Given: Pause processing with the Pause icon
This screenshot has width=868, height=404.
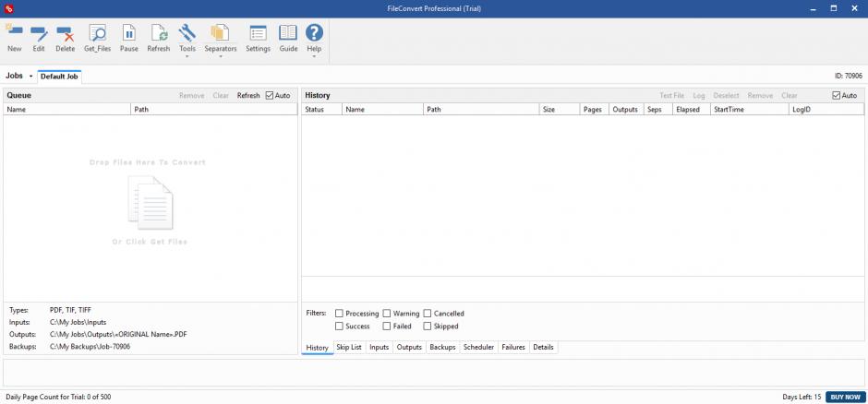Looking at the screenshot, I should coord(129,32).
